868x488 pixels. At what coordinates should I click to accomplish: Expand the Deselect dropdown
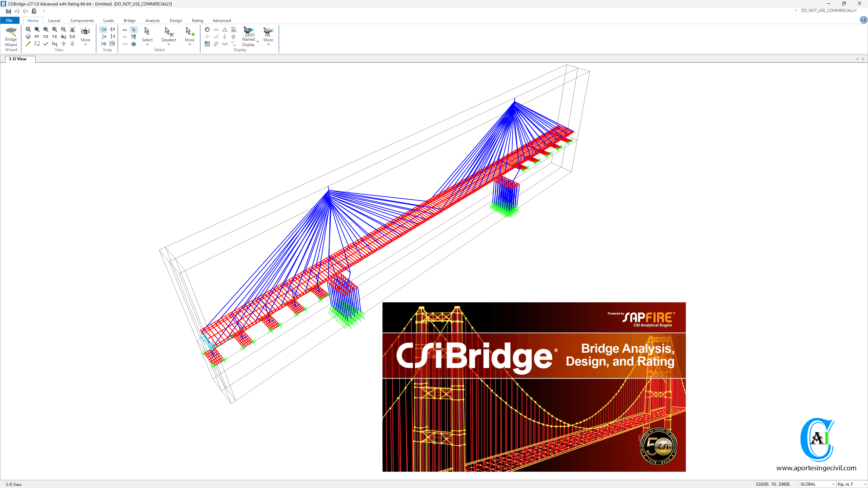(169, 44)
